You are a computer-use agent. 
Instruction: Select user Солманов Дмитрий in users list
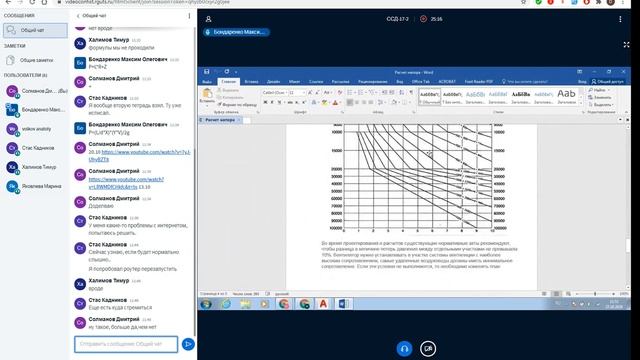click(x=36, y=91)
